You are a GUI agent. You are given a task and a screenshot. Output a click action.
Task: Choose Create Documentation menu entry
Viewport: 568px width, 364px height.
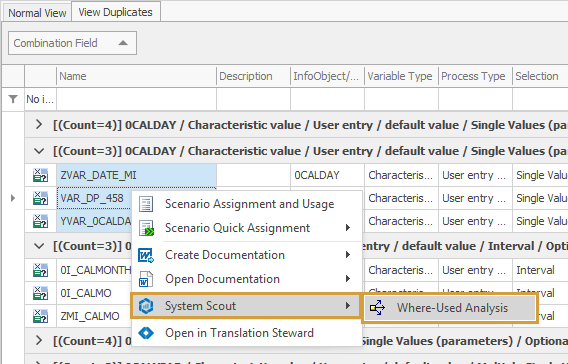click(x=246, y=255)
